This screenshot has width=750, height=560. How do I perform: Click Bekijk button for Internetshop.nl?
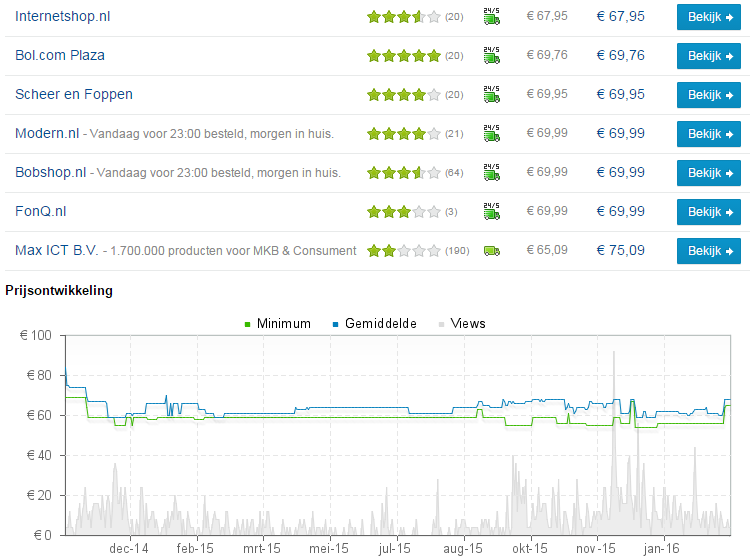point(709,17)
